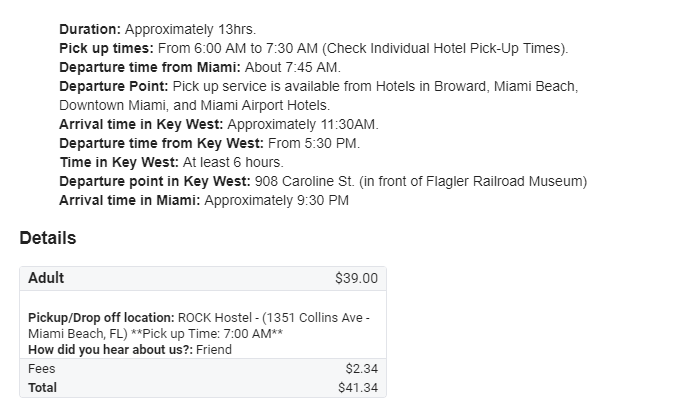Click the $41.34 total amount
This screenshot has width=688, height=417.
(358, 387)
